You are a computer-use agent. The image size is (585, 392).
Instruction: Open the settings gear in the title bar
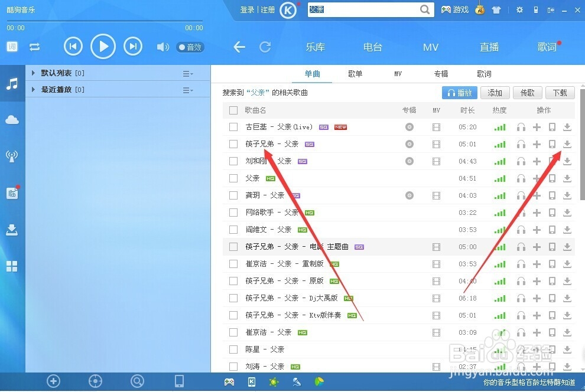point(519,9)
